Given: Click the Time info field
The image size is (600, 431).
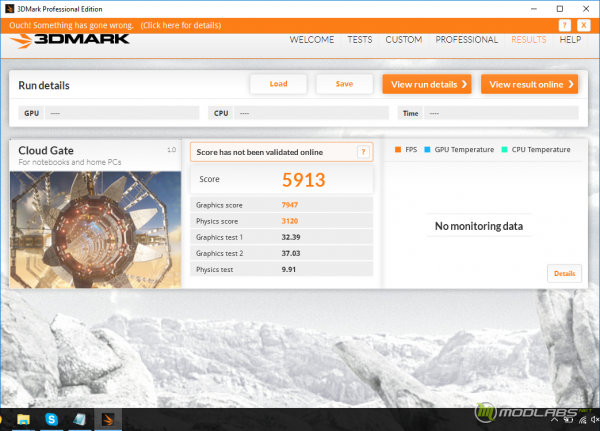Looking at the screenshot, I should (501, 113).
